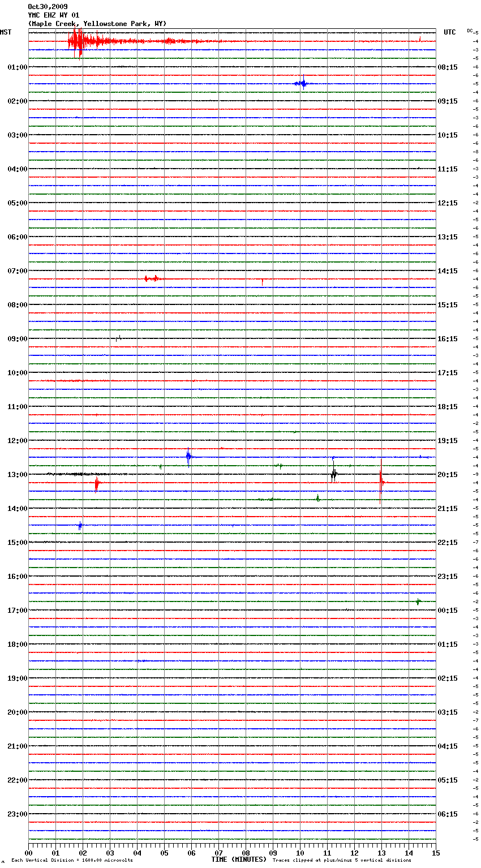Click the "00" minute label on bottom axis
The image size is (481, 868).
click(28, 853)
